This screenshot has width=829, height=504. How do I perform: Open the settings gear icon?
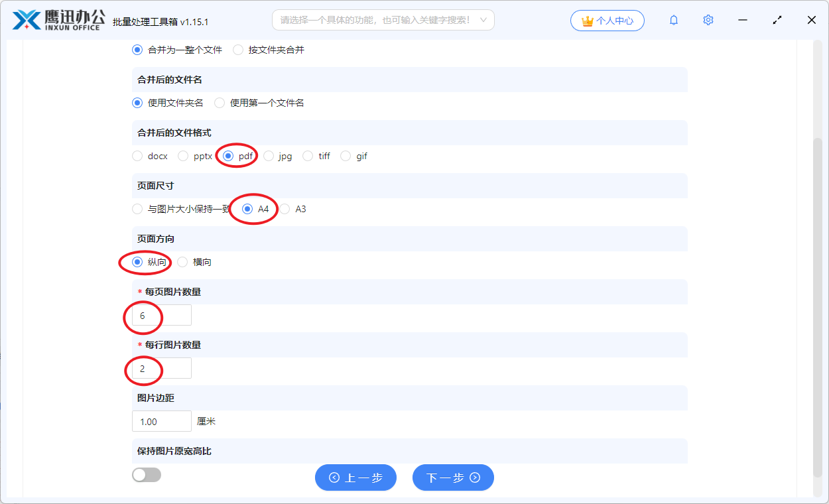point(708,20)
